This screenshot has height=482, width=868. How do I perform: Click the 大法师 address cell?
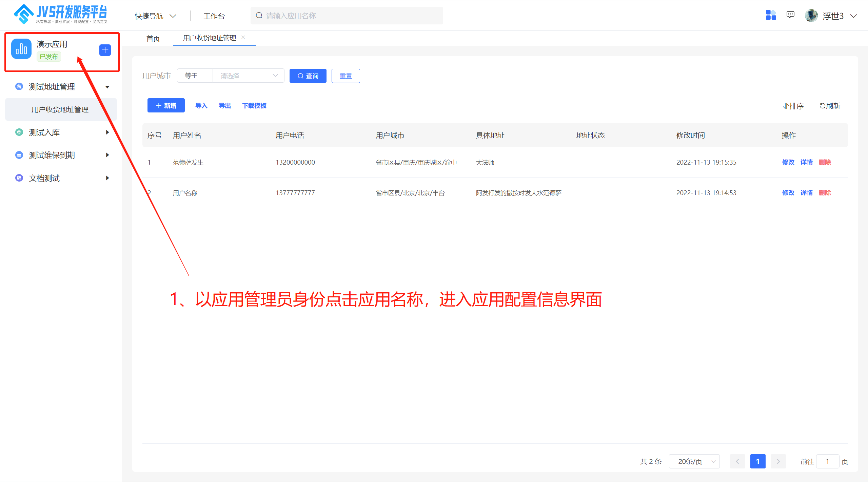pyautogui.click(x=485, y=162)
